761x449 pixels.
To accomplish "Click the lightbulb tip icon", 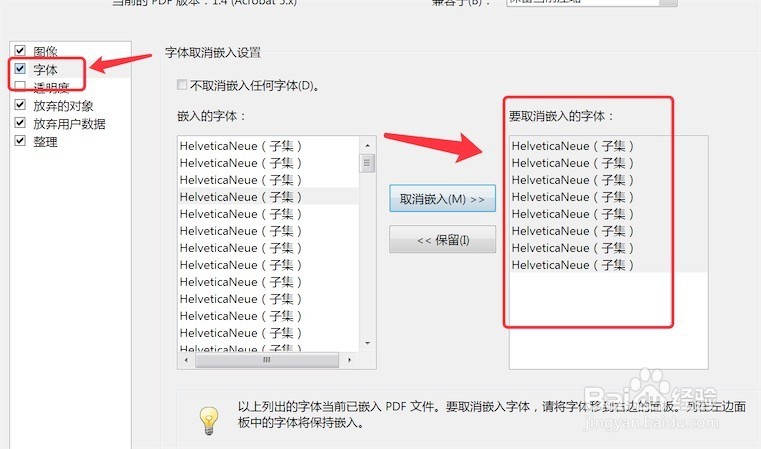I will [209, 420].
